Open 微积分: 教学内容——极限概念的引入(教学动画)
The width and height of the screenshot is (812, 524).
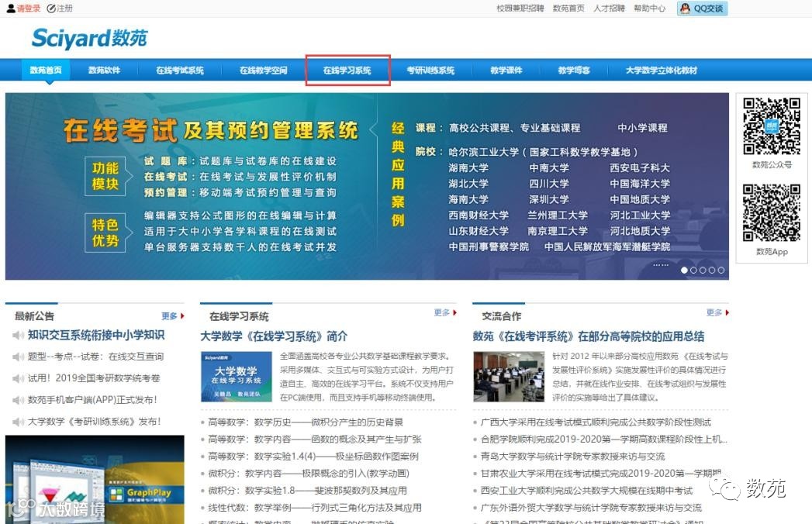click(x=309, y=474)
